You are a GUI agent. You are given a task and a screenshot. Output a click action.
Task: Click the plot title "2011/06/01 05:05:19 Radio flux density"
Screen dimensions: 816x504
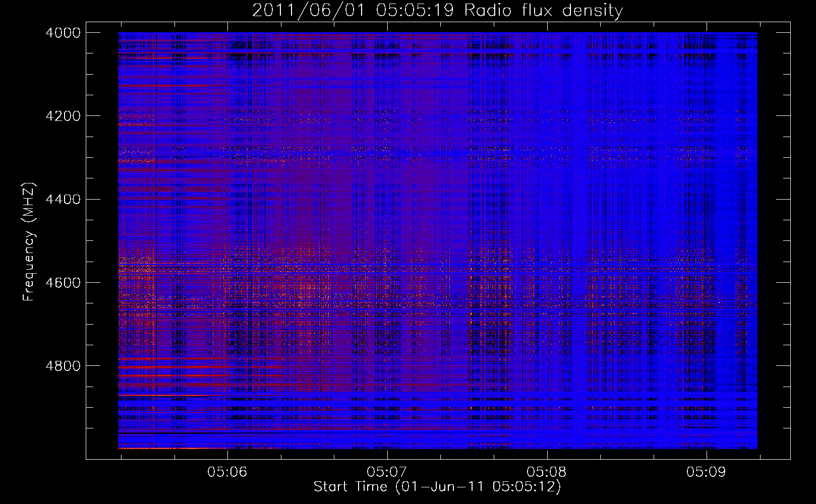coord(437,10)
